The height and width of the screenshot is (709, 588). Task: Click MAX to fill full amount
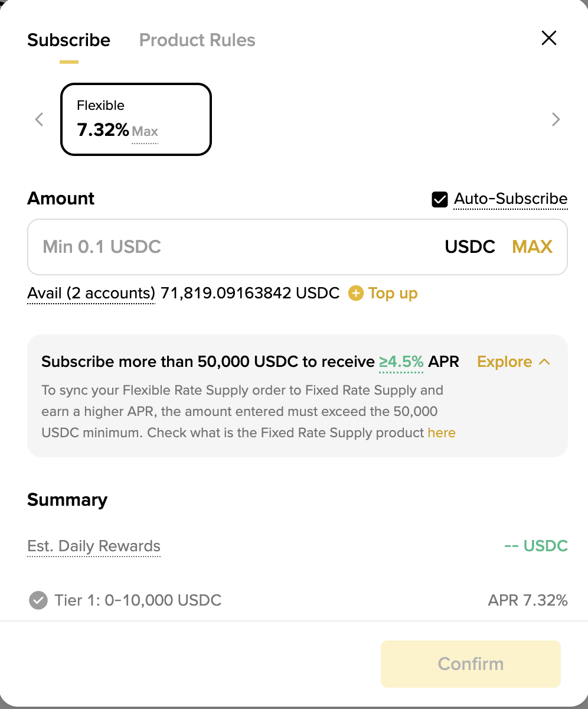click(x=532, y=246)
